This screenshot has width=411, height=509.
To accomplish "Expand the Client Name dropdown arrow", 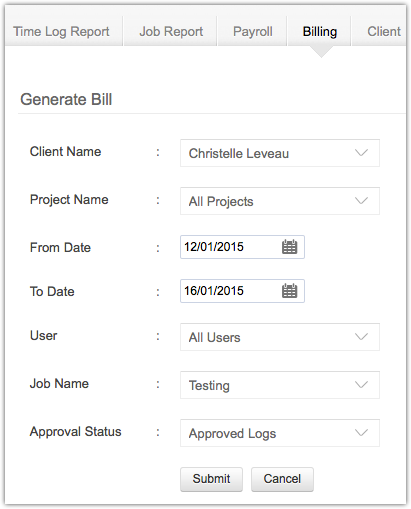I will (x=361, y=153).
